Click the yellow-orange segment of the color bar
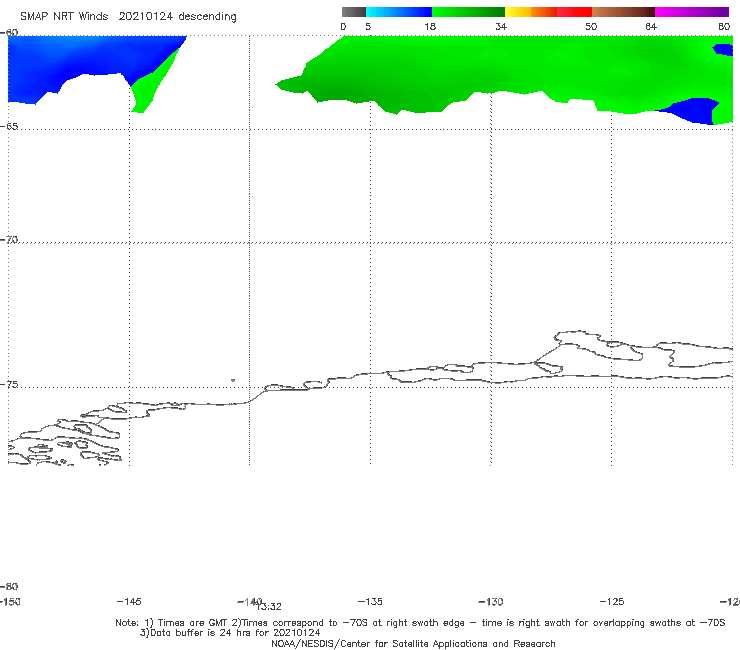Viewport: 740px width, 650px height. (531, 12)
